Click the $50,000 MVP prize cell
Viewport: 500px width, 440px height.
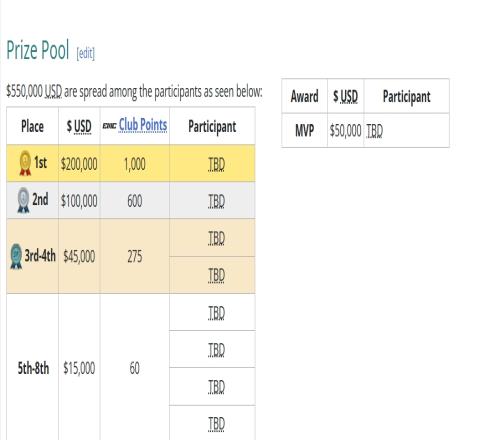pyautogui.click(x=346, y=130)
